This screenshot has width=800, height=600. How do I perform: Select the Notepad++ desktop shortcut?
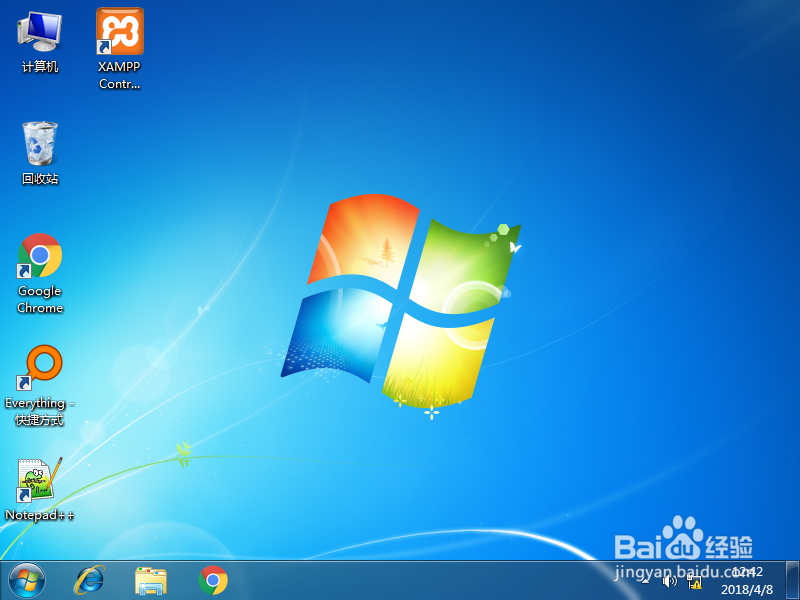coord(39,489)
